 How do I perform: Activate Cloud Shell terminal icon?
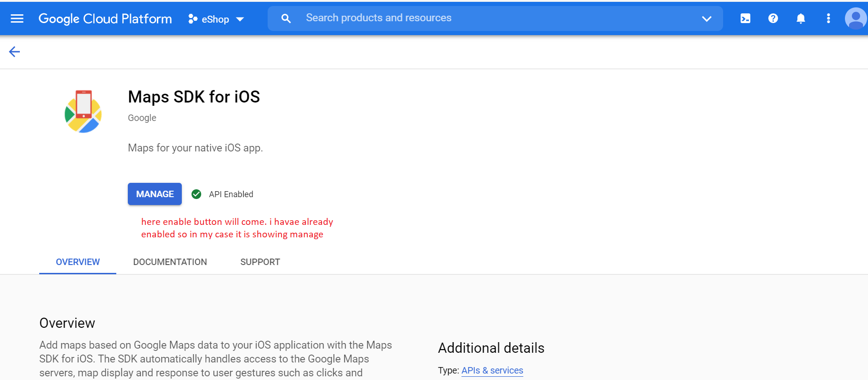745,18
